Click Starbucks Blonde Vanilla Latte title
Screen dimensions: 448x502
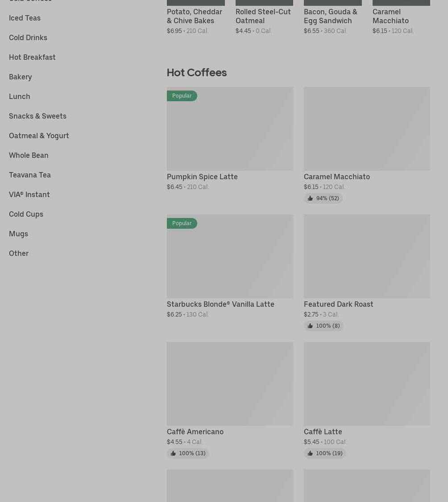pos(220,304)
